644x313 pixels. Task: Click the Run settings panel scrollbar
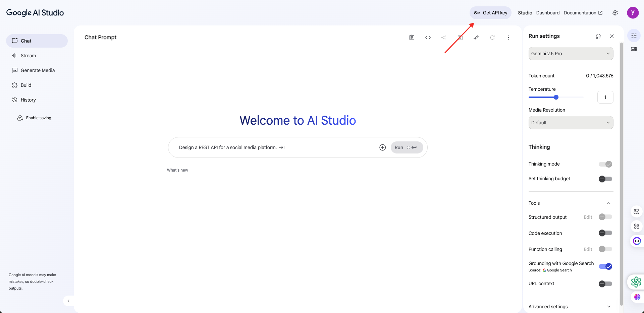621,174
